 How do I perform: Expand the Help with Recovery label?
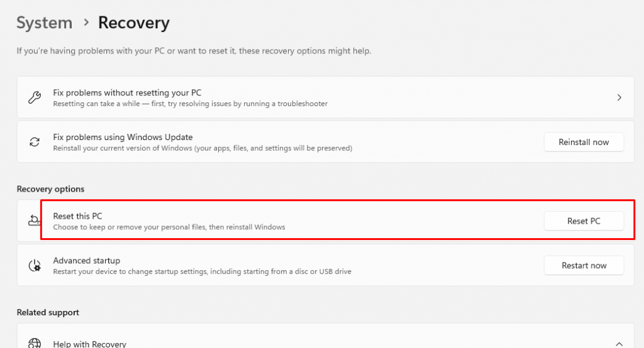pos(89,344)
